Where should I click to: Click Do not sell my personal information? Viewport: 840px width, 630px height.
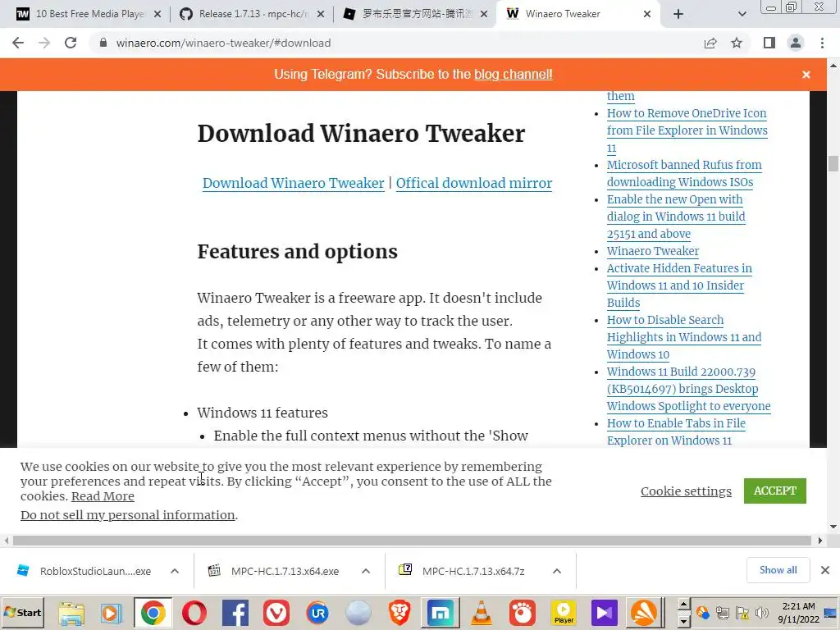127,515
